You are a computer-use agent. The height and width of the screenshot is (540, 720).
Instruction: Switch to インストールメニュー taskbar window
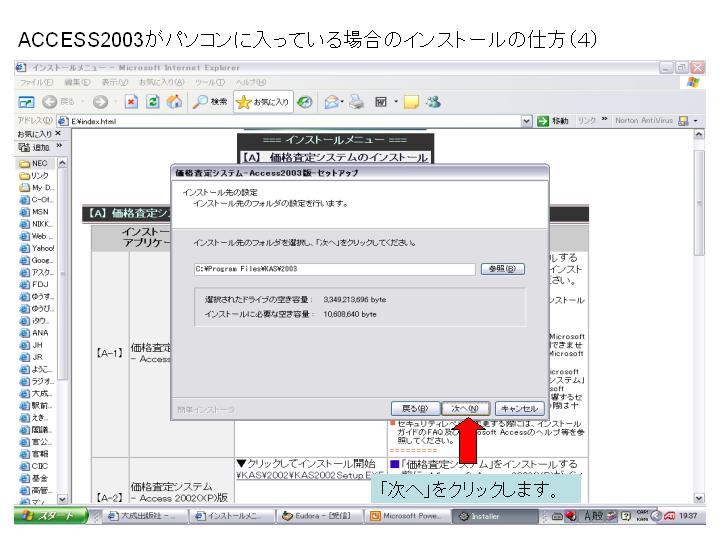coord(232,516)
